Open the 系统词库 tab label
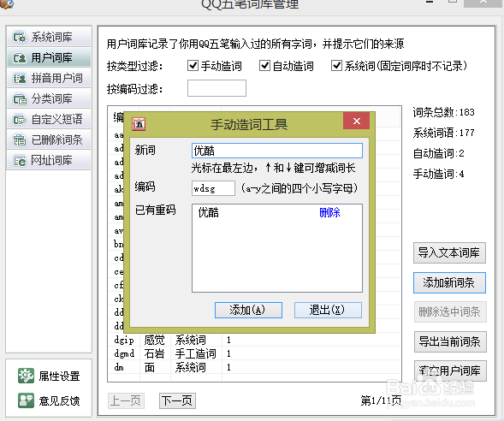 (x=51, y=38)
